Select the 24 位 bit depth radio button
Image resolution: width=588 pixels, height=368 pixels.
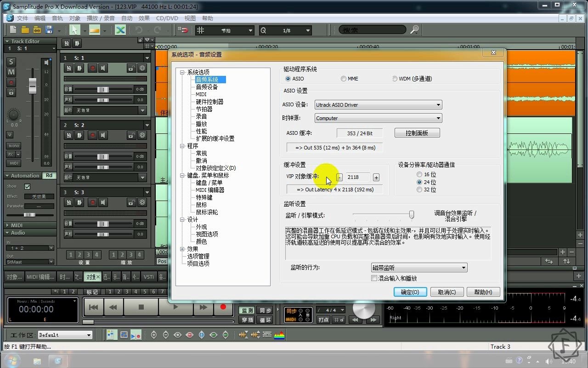click(x=418, y=182)
